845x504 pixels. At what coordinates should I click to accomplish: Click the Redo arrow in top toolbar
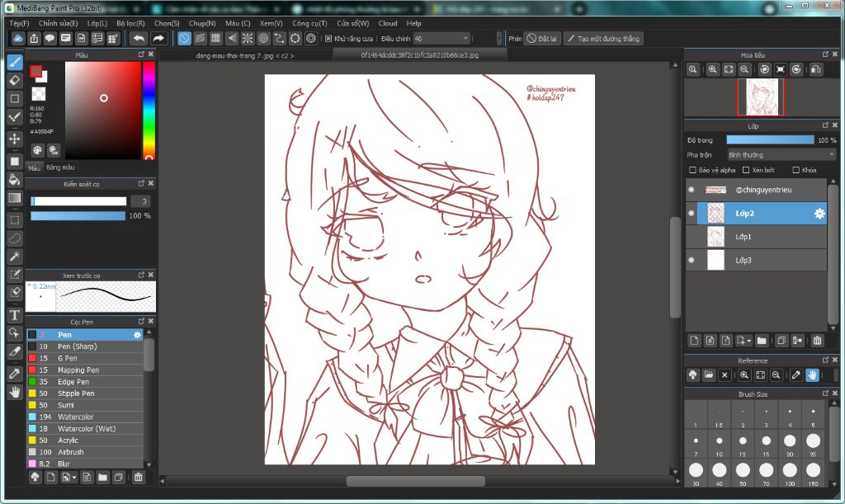tap(158, 38)
